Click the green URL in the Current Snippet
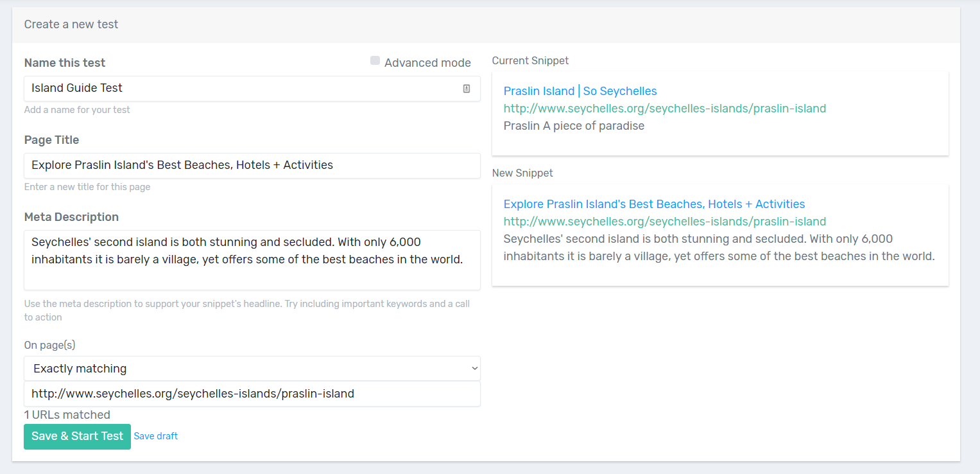 coord(664,109)
